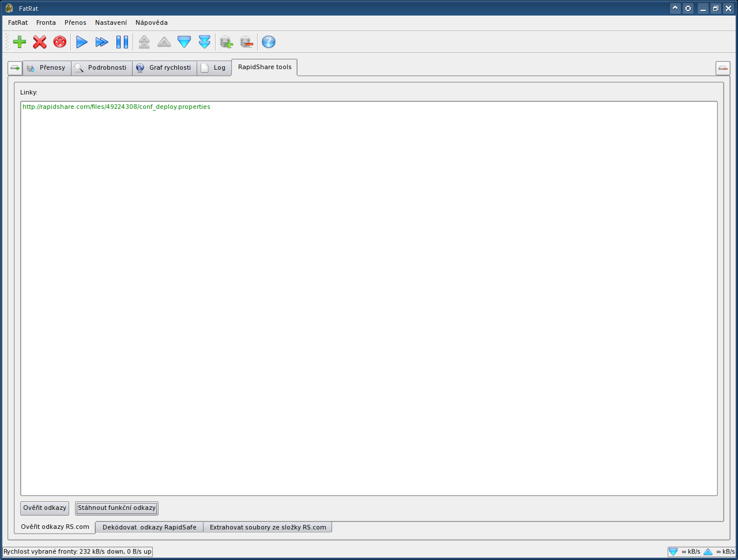Open the Přenos menu

click(x=76, y=22)
